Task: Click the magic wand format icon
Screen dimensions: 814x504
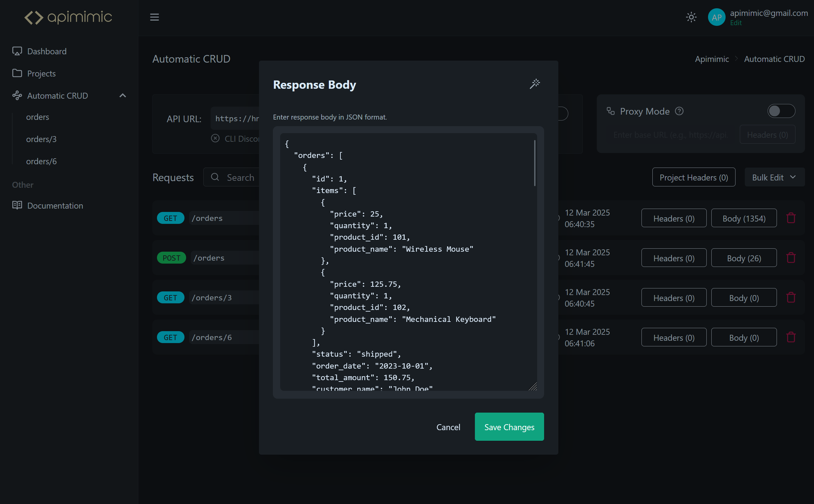Action: click(x=535, y=84)
